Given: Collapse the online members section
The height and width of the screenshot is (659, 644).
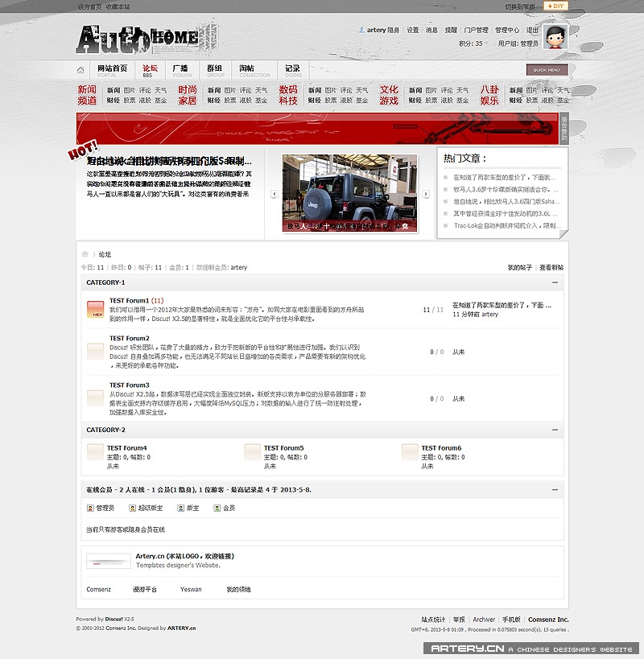Looking at the screenshot, I should click(555, 490).
